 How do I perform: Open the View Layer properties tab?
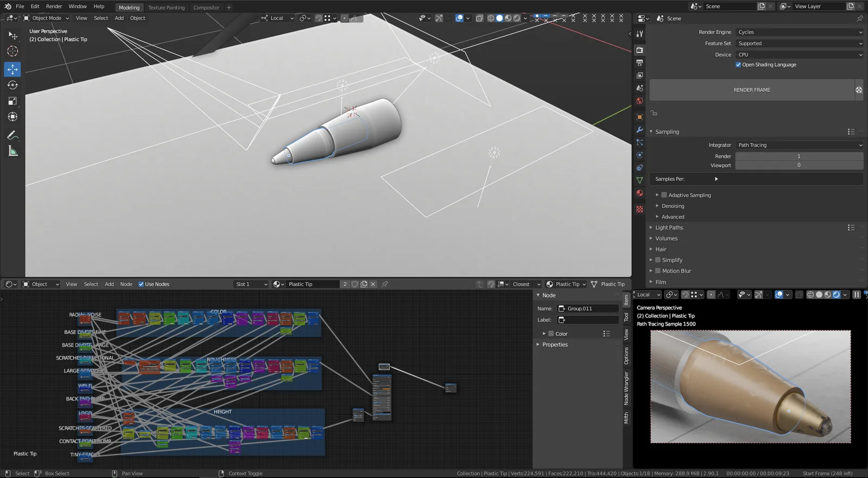pyautogui.click(x=640, y=75)
